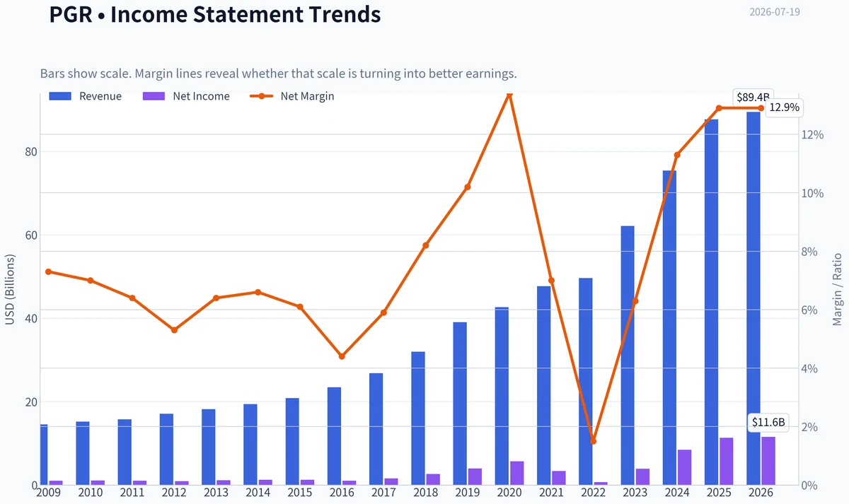Click the 2024 Revenue bar

pos(669,328)
